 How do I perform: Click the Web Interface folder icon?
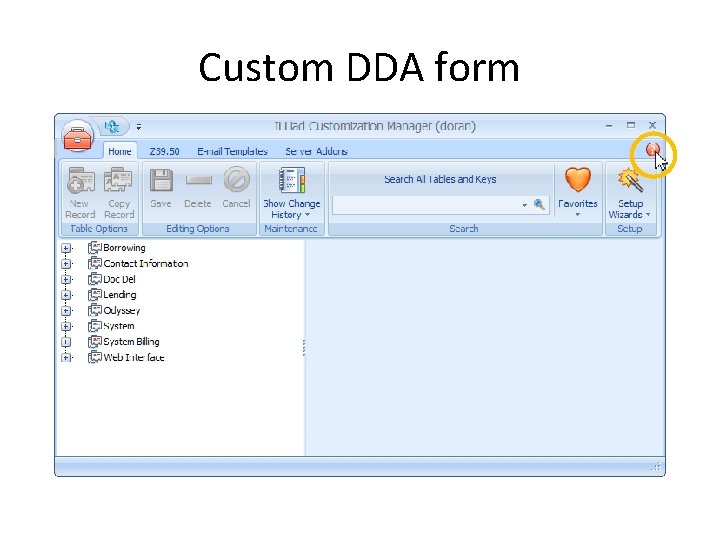95,357
